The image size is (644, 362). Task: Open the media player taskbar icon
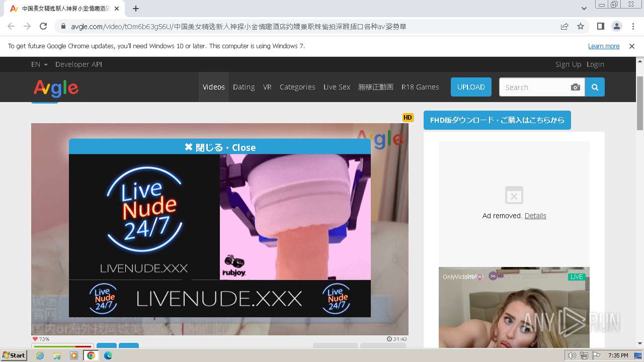pyautogui.click(x=74, y=355)
